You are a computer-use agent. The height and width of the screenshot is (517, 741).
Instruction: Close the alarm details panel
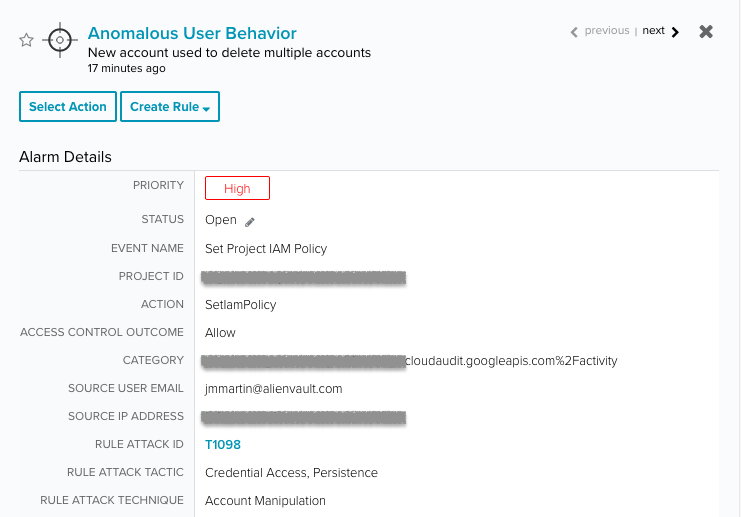706,32
